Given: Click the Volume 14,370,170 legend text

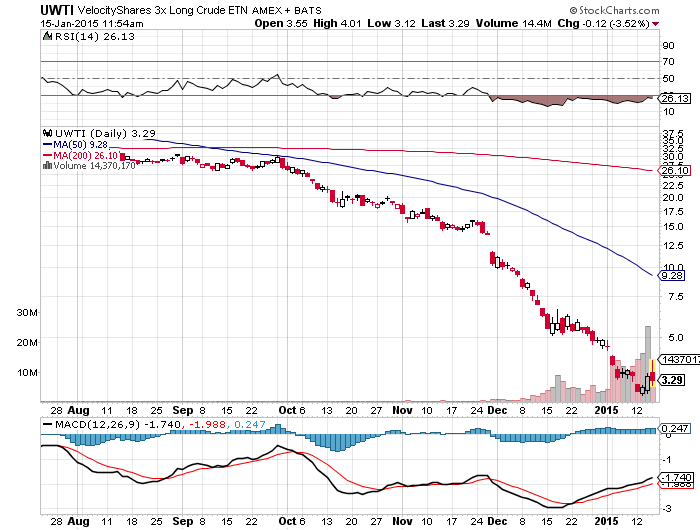Looking at the screenshot, I should click(x=94, y=166).
